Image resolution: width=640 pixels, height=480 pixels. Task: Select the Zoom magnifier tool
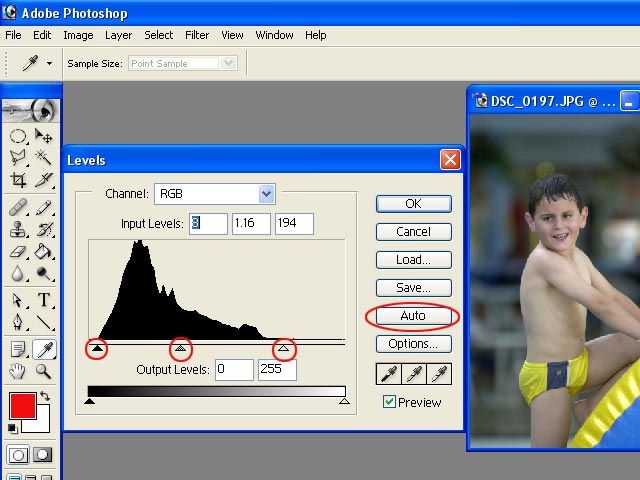click(x=43, y=371)
